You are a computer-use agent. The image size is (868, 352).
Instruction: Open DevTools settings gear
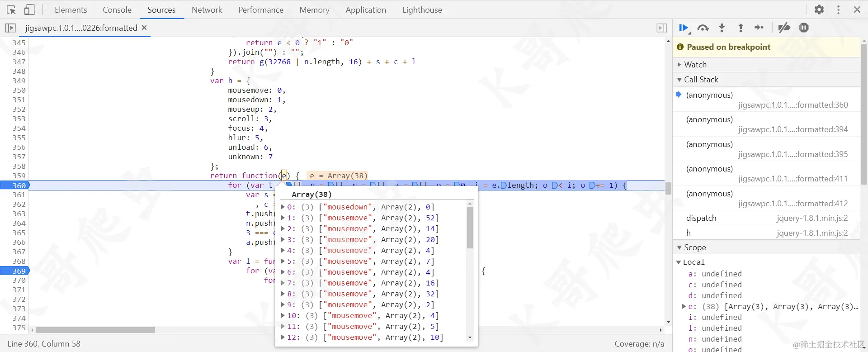pos(819,10)
